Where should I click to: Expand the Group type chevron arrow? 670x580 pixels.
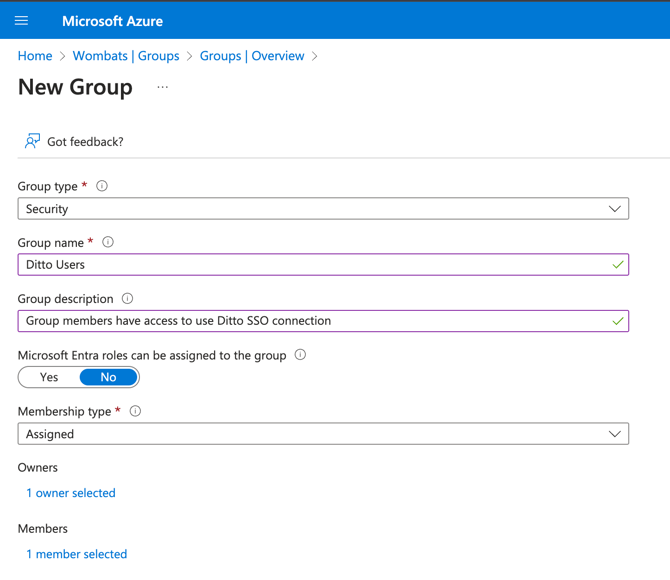pos(614,209)
